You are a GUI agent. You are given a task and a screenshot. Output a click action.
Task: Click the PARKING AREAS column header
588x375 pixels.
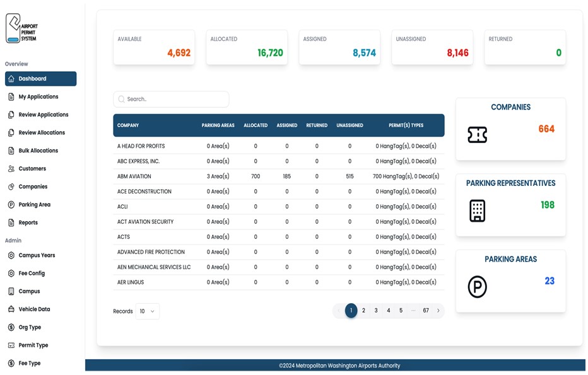click(x=218, y=125)
